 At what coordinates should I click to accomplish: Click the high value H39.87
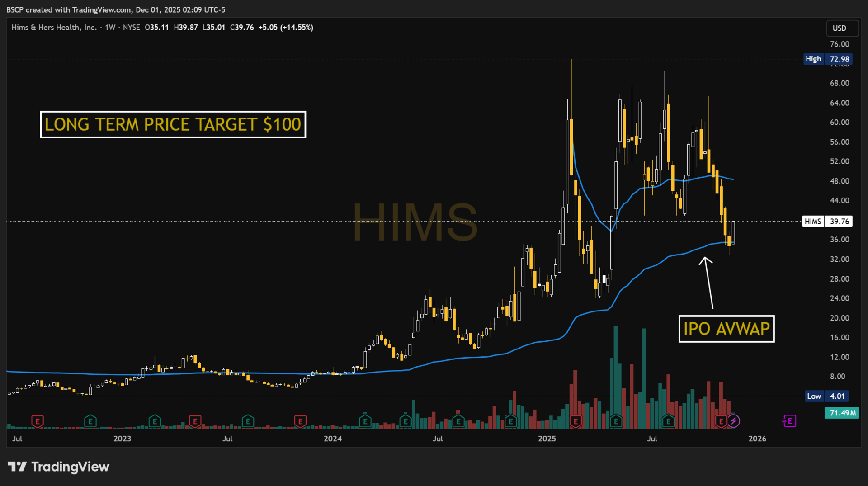click(x=186, y=28)
